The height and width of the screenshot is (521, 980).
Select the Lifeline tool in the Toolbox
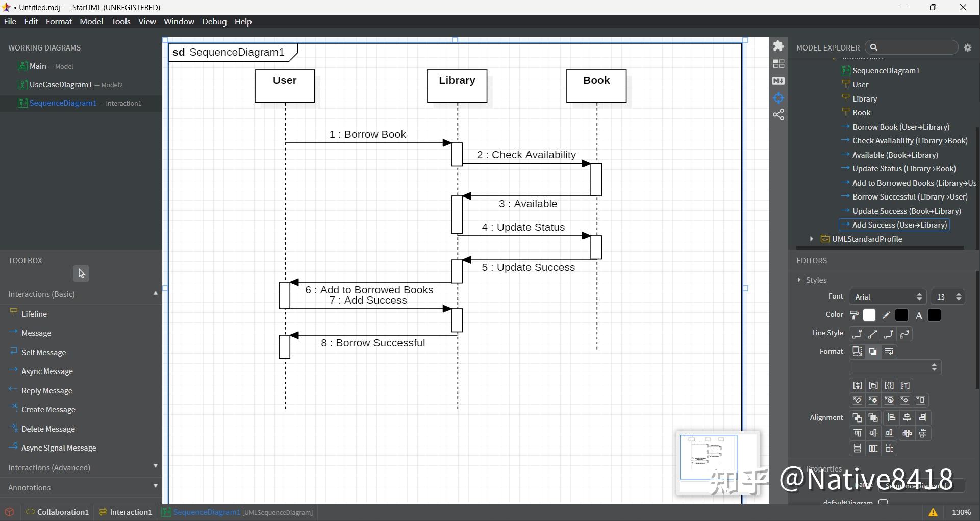(34, 314)
